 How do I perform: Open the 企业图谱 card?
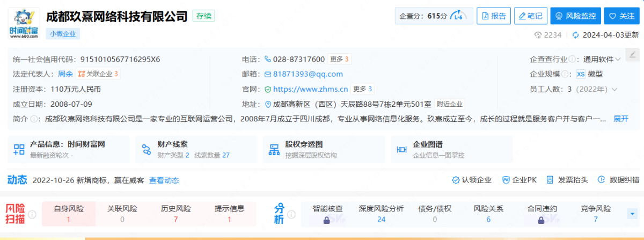(451, 149)
